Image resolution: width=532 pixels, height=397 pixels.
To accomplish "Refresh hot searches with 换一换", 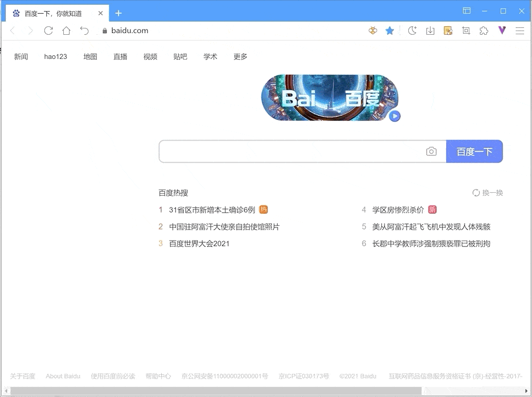I will 488,193.
